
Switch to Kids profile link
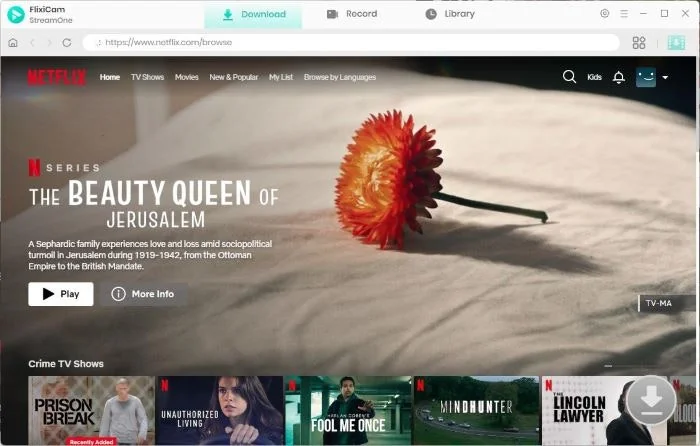click(594, 77)
